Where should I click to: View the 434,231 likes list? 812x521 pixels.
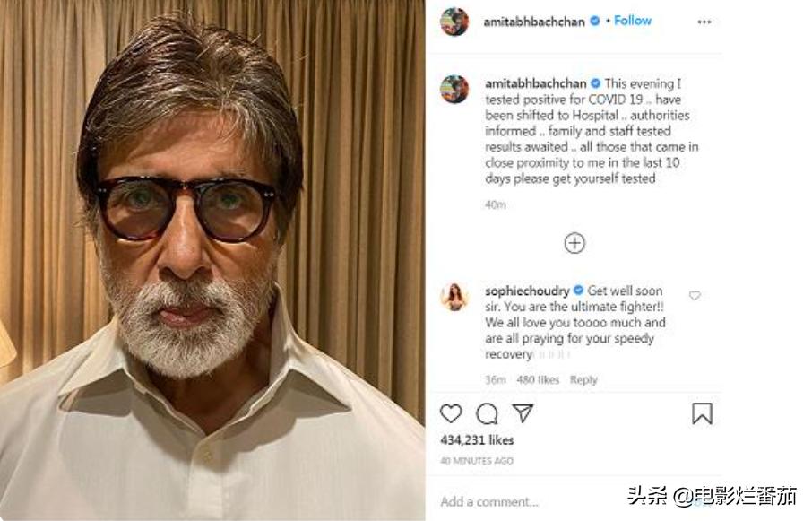477,440
